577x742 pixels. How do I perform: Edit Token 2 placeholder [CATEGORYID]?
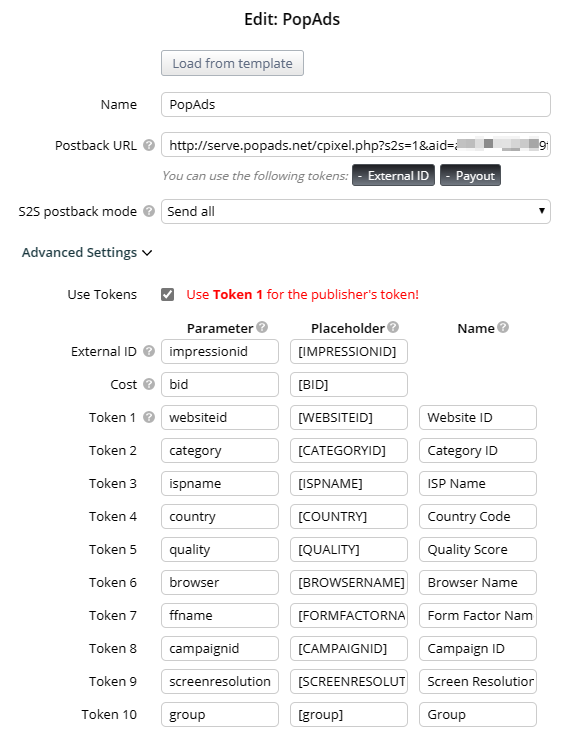(349, 450)
